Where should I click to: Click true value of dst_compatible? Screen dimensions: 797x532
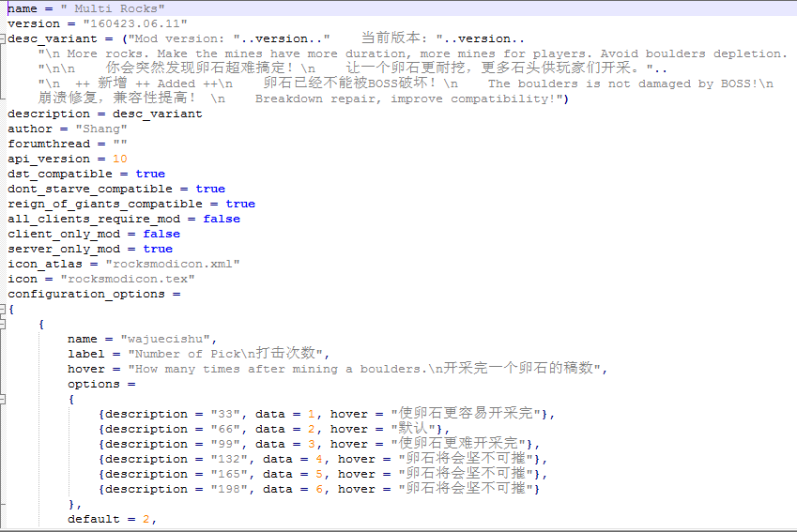[x=150, y=174]
